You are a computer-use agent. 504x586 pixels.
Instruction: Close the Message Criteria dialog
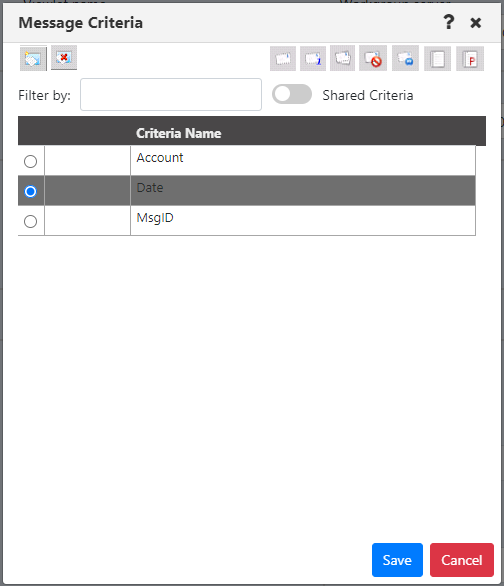pyautogui.click(x=476, y=23)
